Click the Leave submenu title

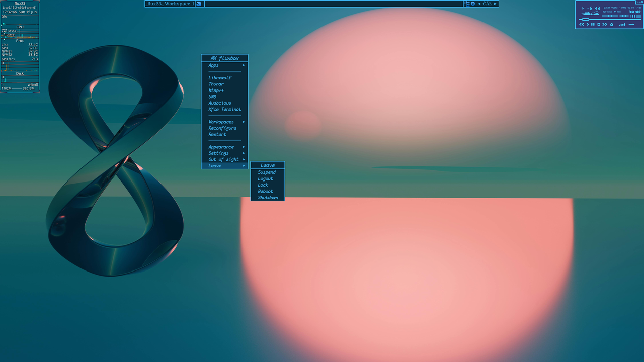pos(268,165)
